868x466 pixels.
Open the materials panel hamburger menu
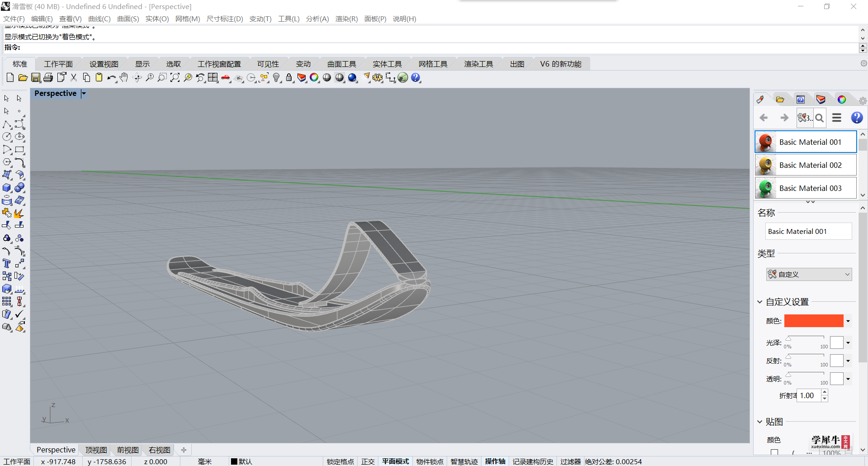pos(837,118)
